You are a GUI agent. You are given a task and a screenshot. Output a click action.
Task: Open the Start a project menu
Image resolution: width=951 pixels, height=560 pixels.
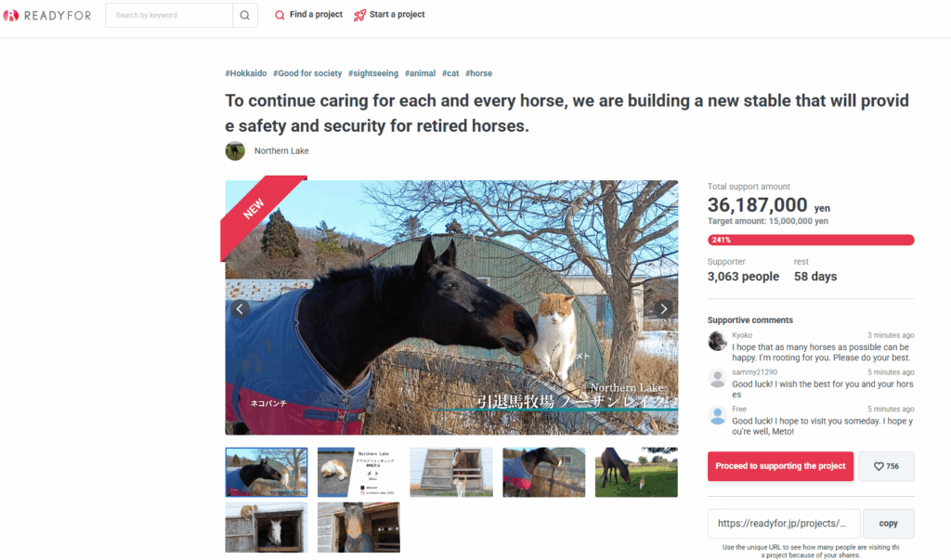(x=389, y=15)
